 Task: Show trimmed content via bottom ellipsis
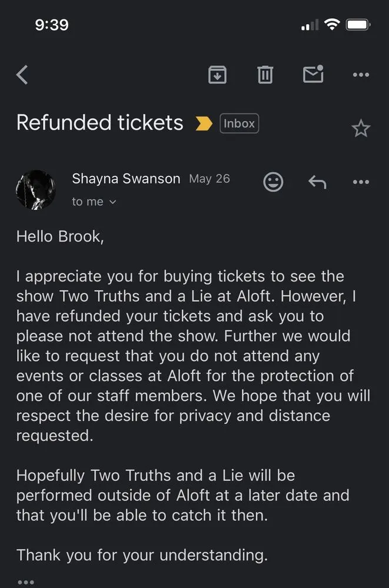click(x=25, y=582)
